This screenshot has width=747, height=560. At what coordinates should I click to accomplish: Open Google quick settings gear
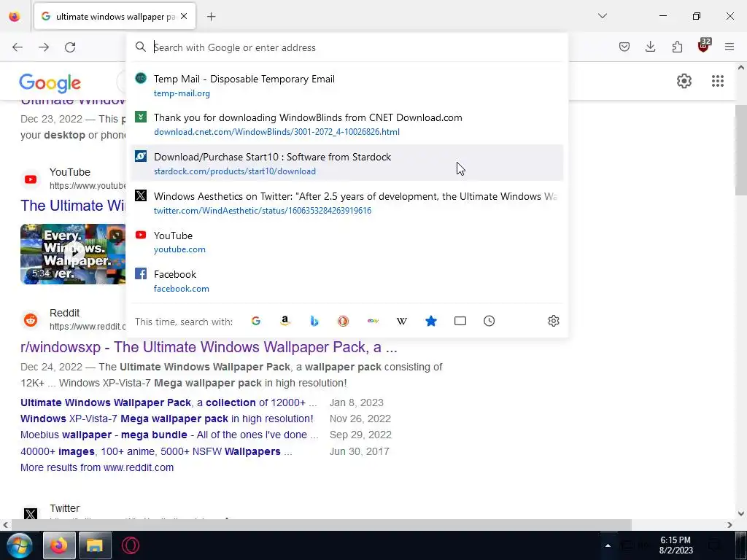coord(684,81)
